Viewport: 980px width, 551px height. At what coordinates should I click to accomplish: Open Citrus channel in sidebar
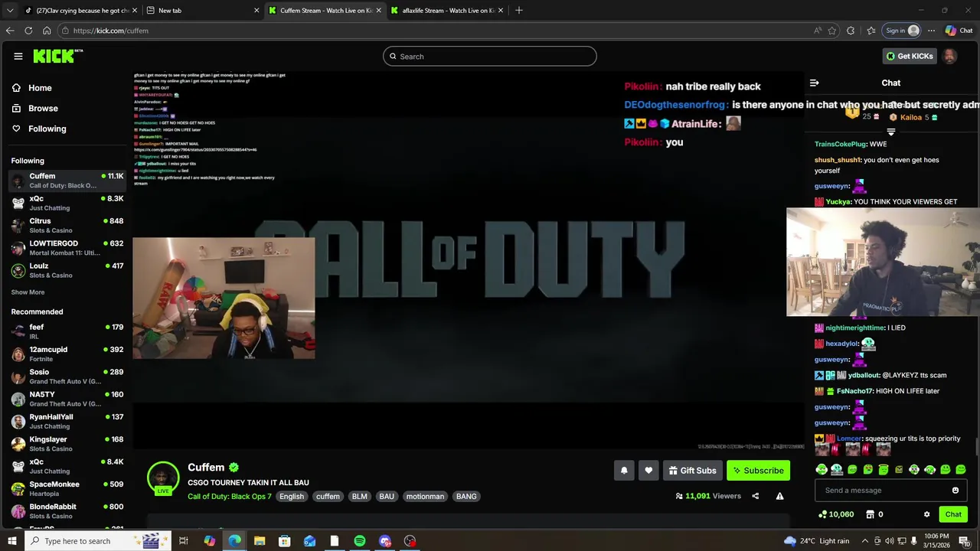[x=67, y=225]
